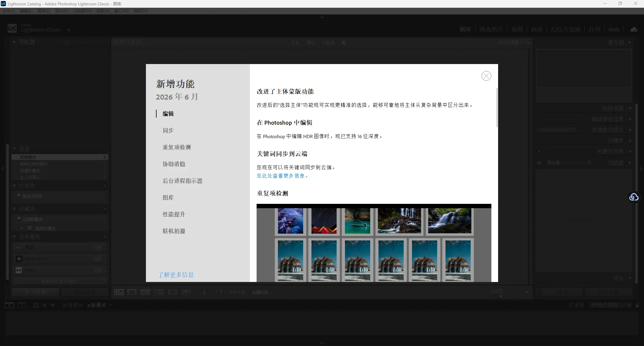Screen dimensions: 644x346
Task: Add a collection with 收藏夹 plus icon
Action: 105,209
